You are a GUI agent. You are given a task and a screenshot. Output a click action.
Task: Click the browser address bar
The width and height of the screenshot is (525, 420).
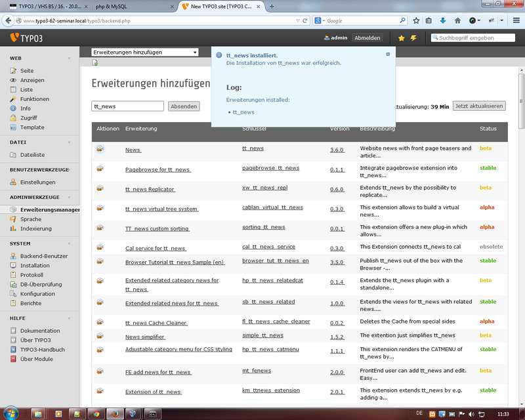pyautogui.click(x=157, y=21)
